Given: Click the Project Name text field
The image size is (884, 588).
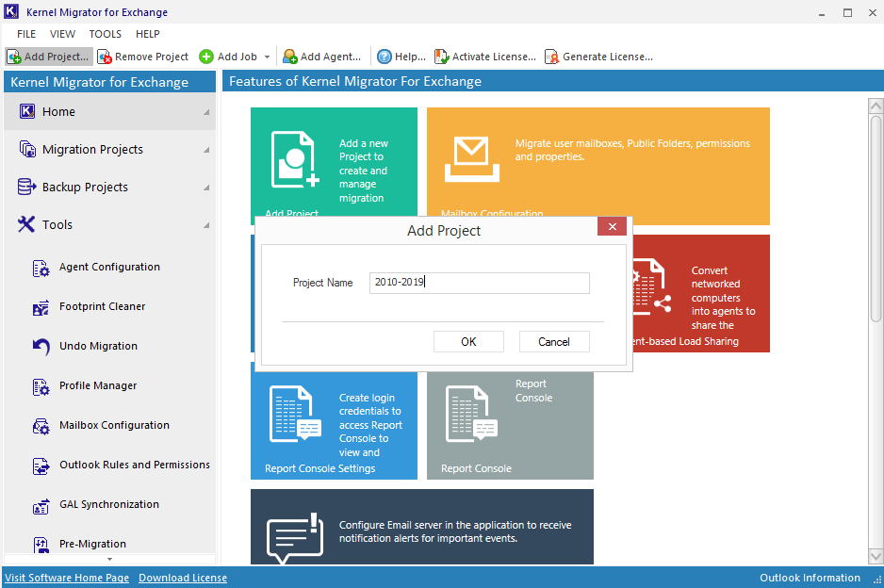Looking at the screenshot, I should pyautogui.click(x=479, y=283).
